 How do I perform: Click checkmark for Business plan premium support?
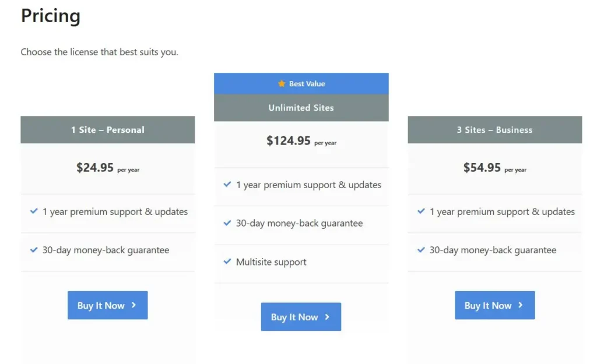[421, 211]
